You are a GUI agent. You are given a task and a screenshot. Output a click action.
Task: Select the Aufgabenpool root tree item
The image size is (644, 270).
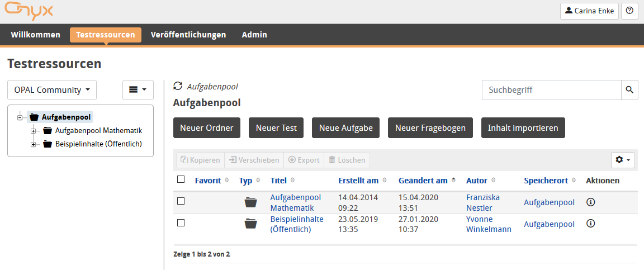(x=66, y=117)
